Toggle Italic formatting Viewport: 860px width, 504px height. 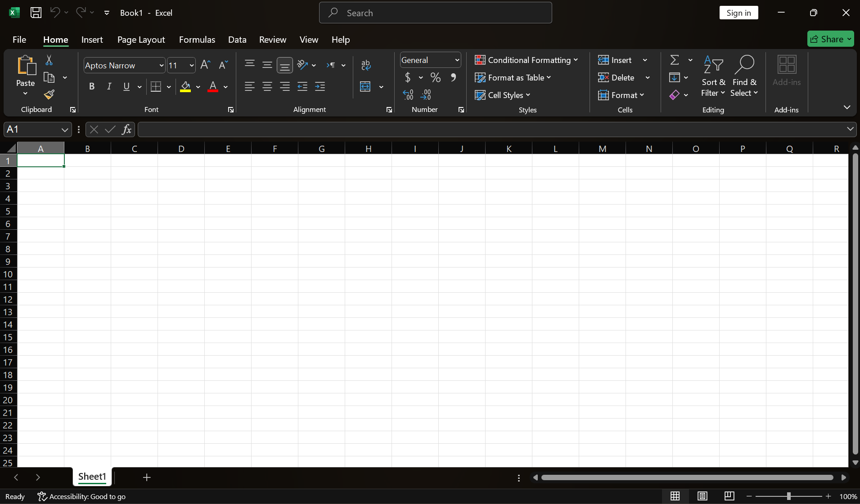point(109,86)
